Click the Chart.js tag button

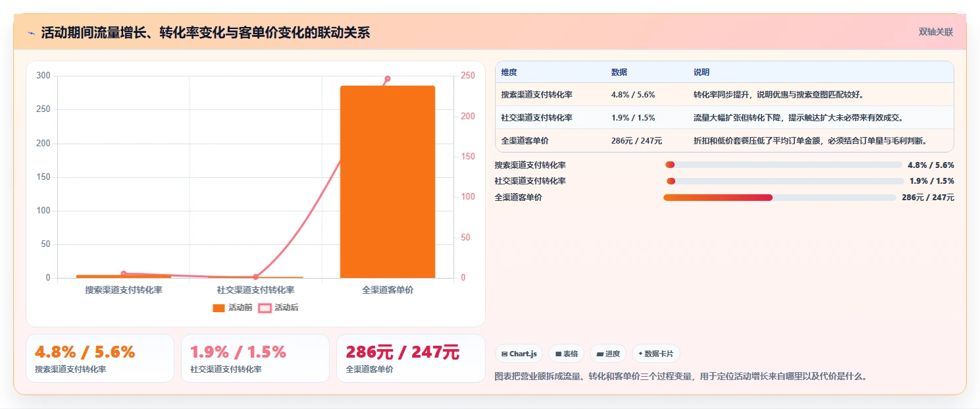(x=519, y=354)
